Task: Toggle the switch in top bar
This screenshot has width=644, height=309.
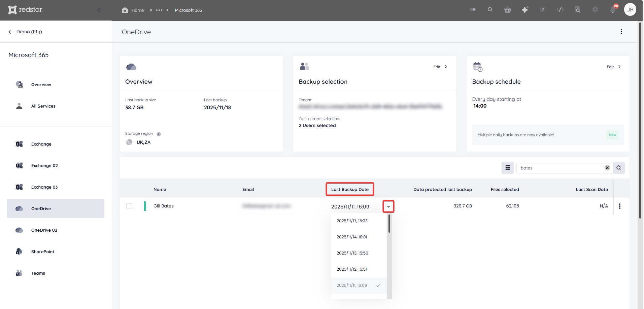Action: point(473,9)
